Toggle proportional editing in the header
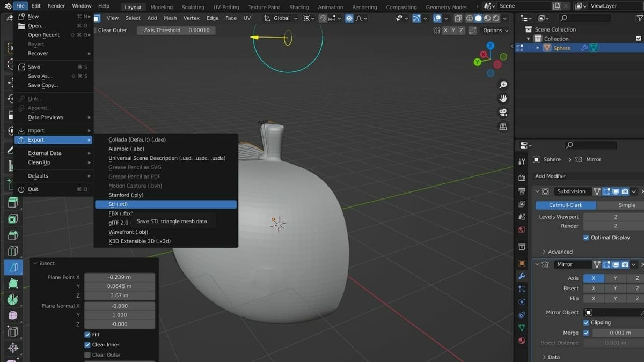Viewport: 644px width, 362px height. pos(349,18)
